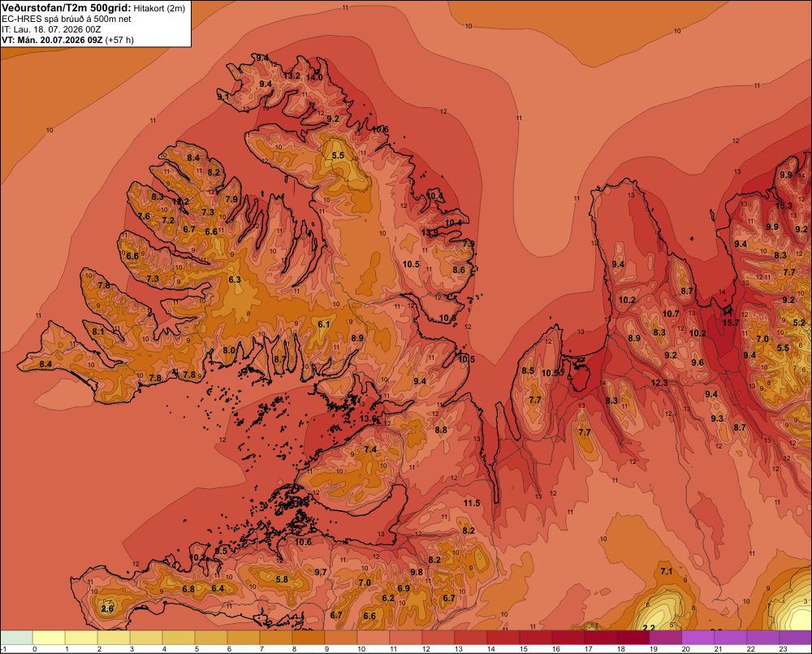Click the '6.9' temperature value near the bottom
The height and width of the screenshot is (654, 812).
coord(404,588)
